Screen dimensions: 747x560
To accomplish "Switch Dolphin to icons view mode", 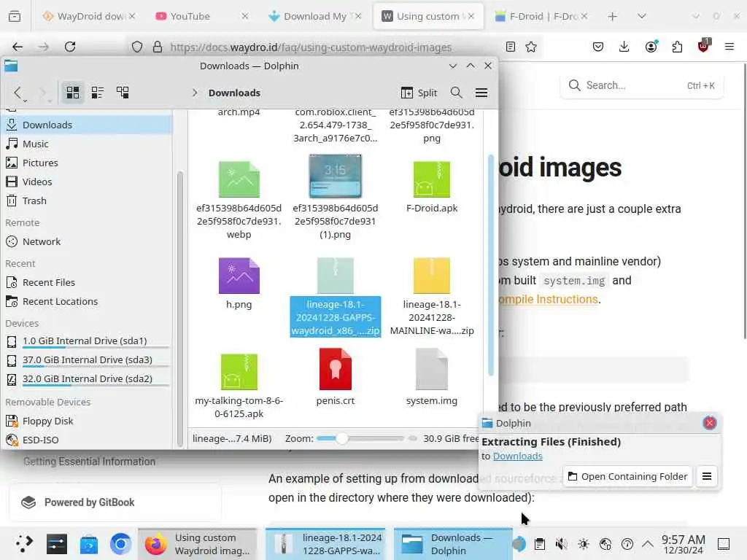I will pyautogui.click(x=73, y=93).
